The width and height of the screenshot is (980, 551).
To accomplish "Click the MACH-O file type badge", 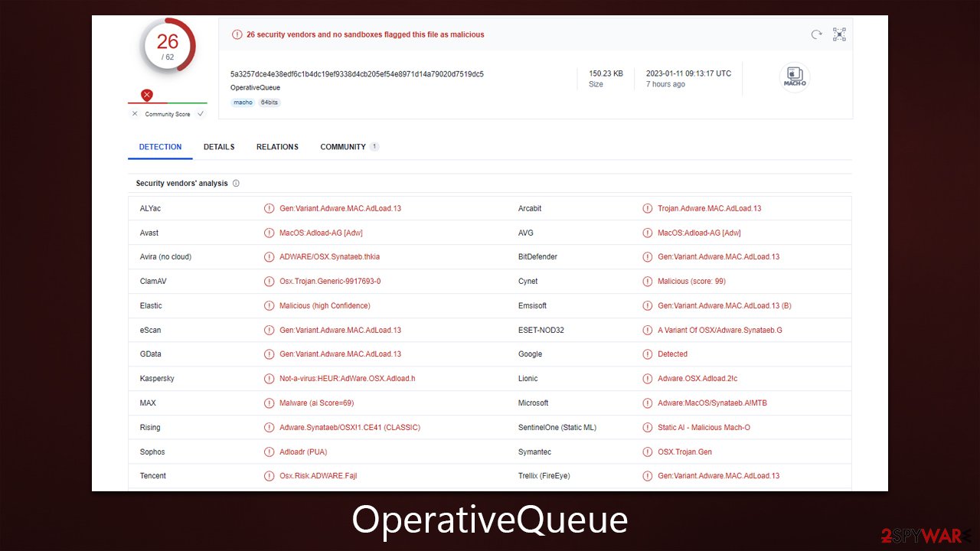I will click(x=795, y=77).
